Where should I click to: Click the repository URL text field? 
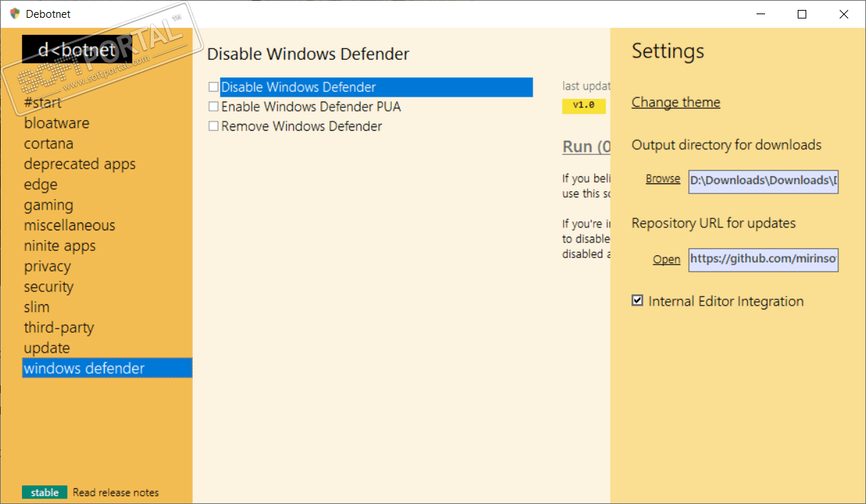tap(764, 259)
